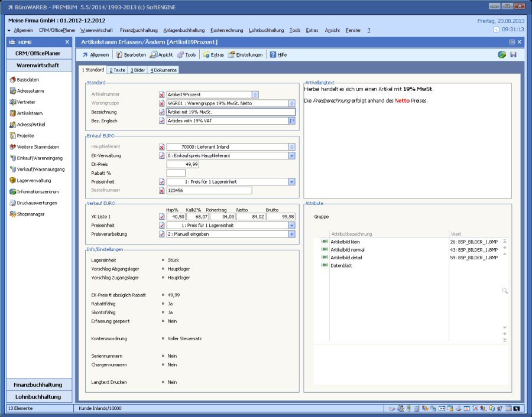Click the green icon beside Datenblatt

(325, 265)
